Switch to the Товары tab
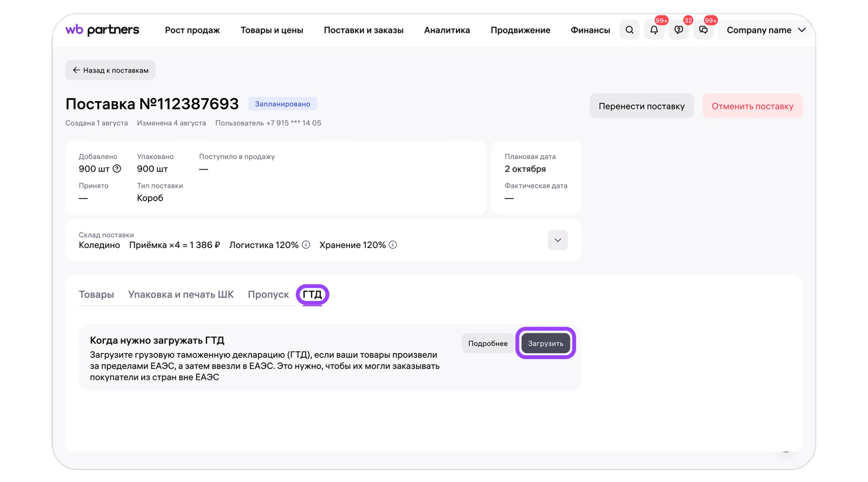Screen dimensions: 868x482 click(96, 294)
